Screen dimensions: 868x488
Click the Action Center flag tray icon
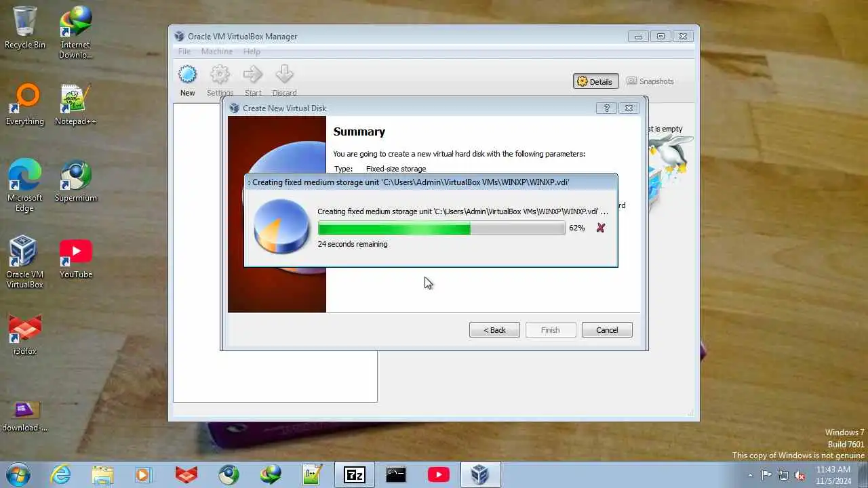(x=766, y=475)
